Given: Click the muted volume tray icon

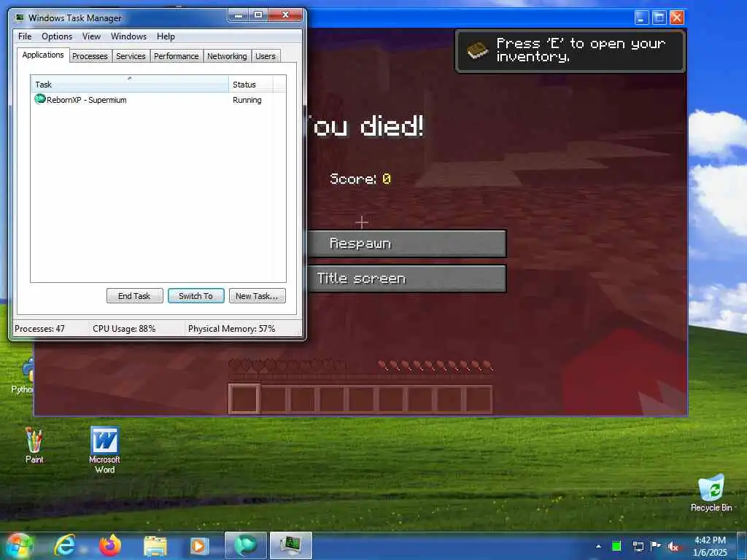Looking at the screenshot, I should point(673,547).
